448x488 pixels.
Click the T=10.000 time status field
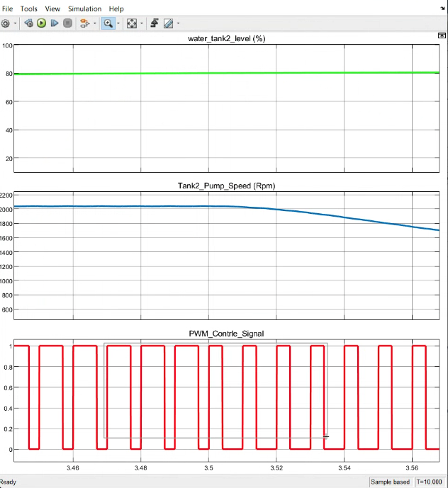(430, 482)
